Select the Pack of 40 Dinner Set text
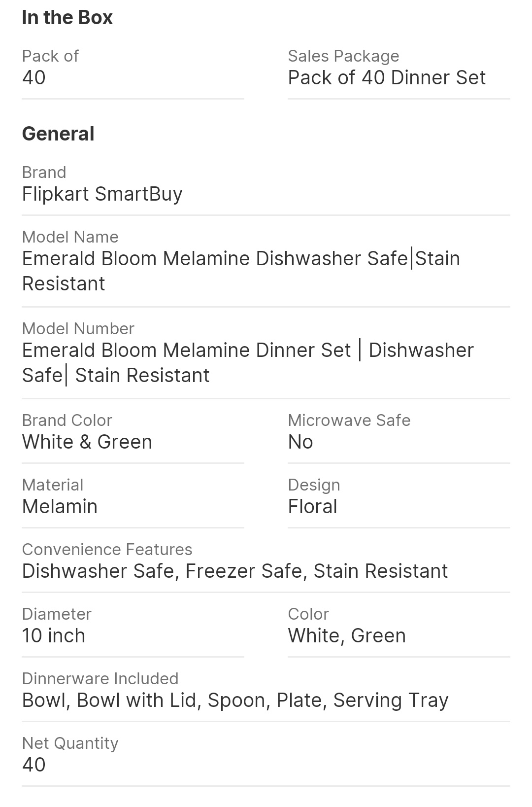The width and height of the screenshot is (532, 807). pyautogui.click(x=387, y=77)
